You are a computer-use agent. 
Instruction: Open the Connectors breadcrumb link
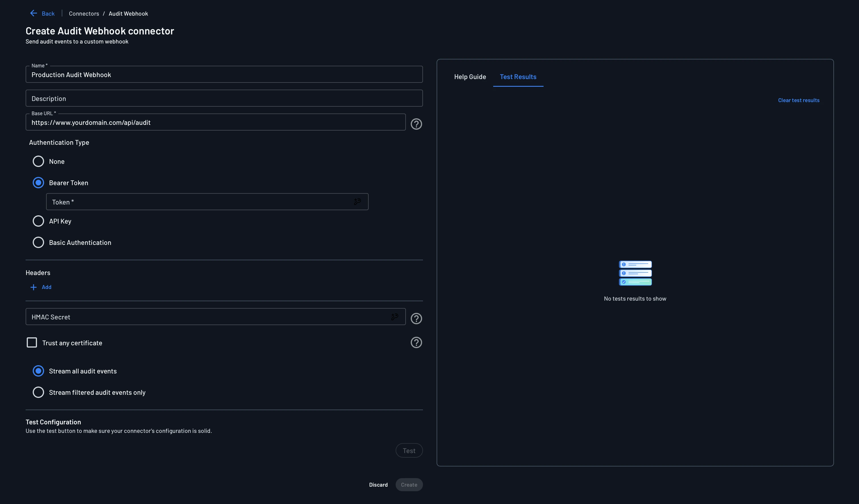(84, 13)
